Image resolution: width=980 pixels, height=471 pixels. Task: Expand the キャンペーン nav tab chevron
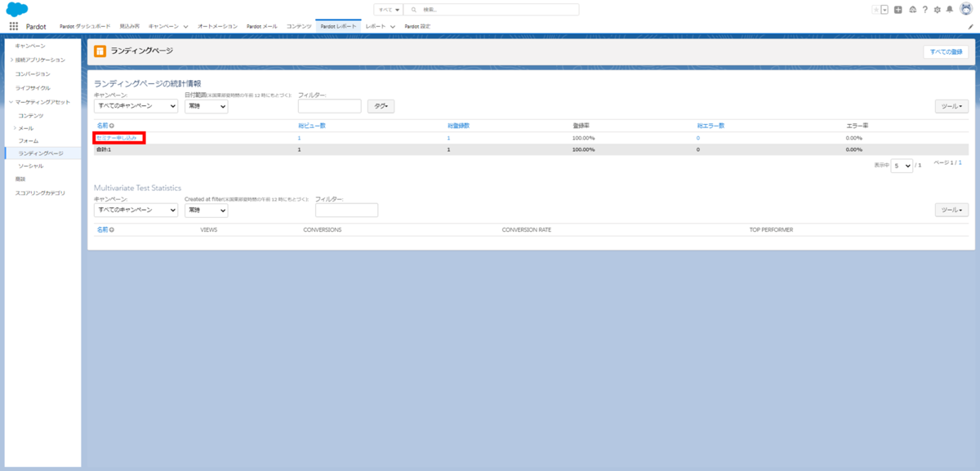pyautogui.click(x=185, y=26)
